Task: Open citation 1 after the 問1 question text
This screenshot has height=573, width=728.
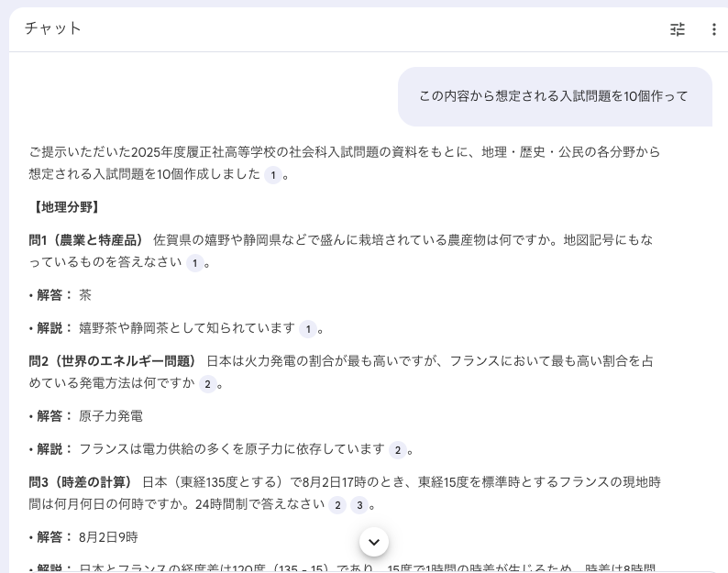Action: (194, 263)
